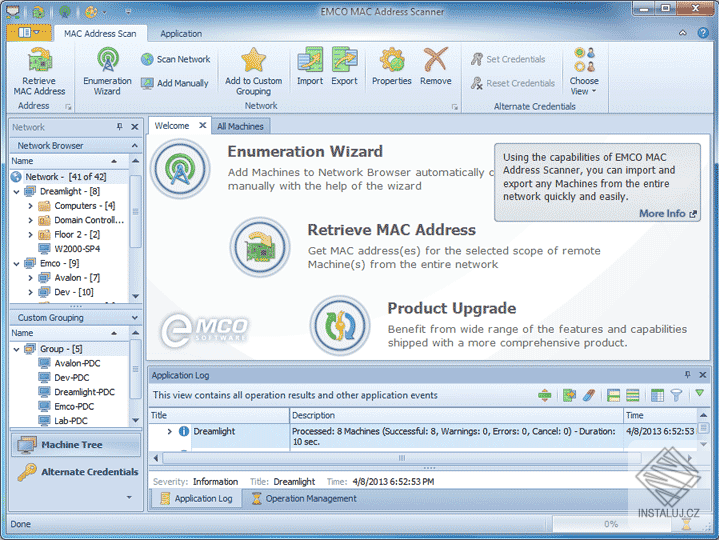Click the large Retrieve MAC Address welcome icon
This screenshot has height=540, width=719.
click(260, 247)
